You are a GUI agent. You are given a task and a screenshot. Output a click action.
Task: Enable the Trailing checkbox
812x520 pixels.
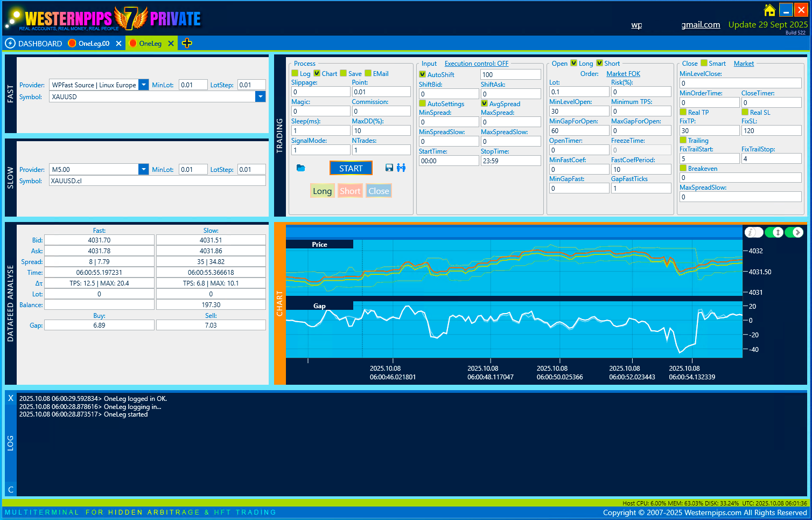tap(683, 140)
